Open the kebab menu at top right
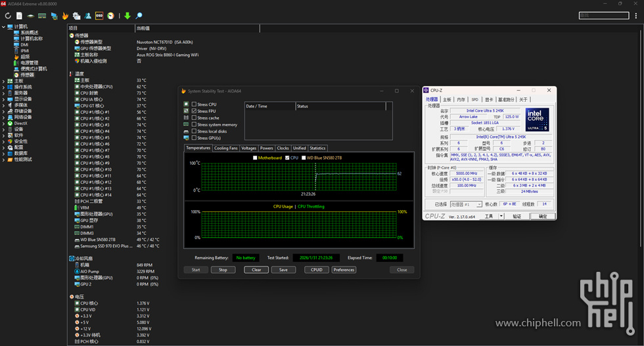This screenshot has height=346, width=644. coord(636,16)
